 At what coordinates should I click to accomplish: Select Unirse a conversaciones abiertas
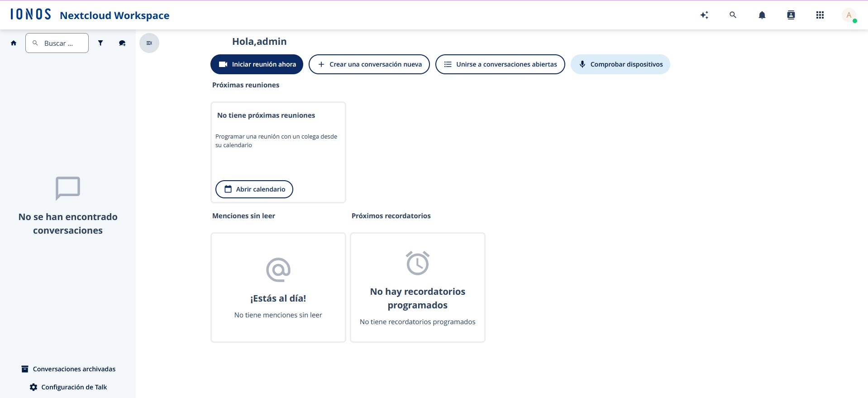tap(500, 64)
